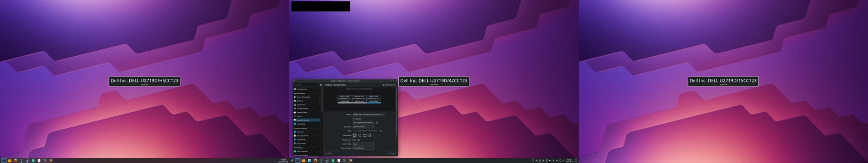Open the Device dropdown
The width and height of the screenshot is (868, 163).
pyautogui.click(x=368, y=115)
